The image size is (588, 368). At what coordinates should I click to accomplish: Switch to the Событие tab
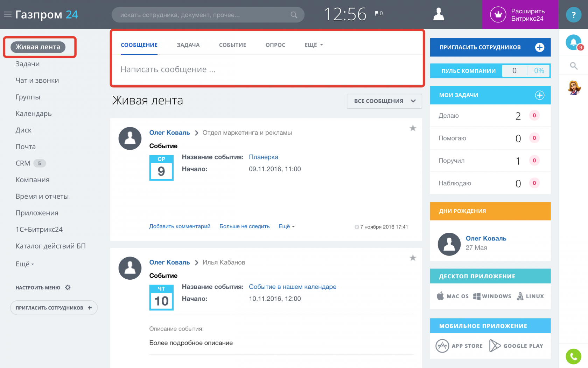232,45
